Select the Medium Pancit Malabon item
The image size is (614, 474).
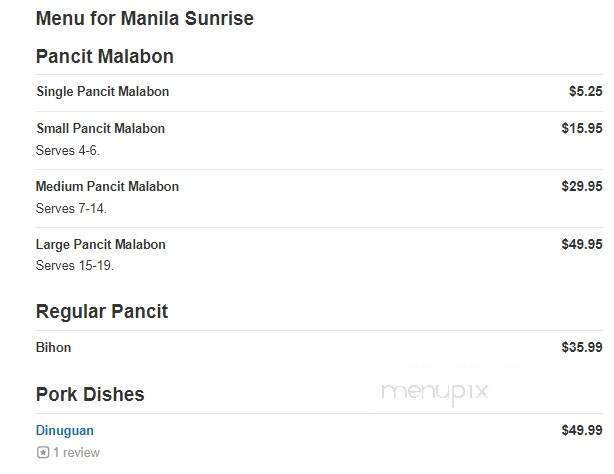pos(107,186)
